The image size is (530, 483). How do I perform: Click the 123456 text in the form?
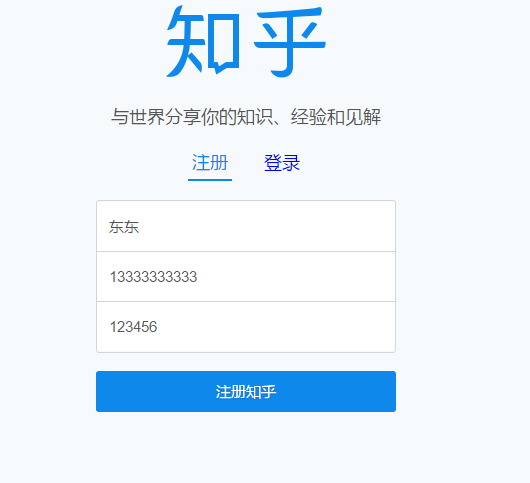point(134,327)
